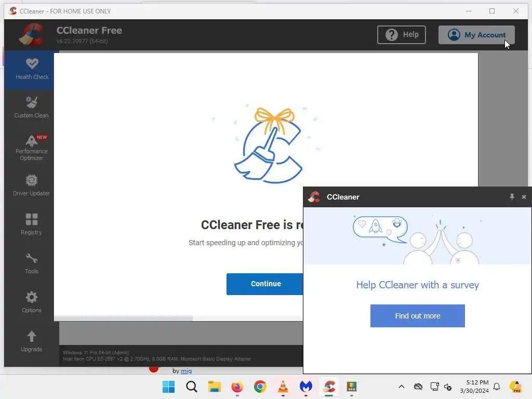Open the clock showing 5:12 PM
The width and height of the screenshot is (532, 399).
[474, 387]
